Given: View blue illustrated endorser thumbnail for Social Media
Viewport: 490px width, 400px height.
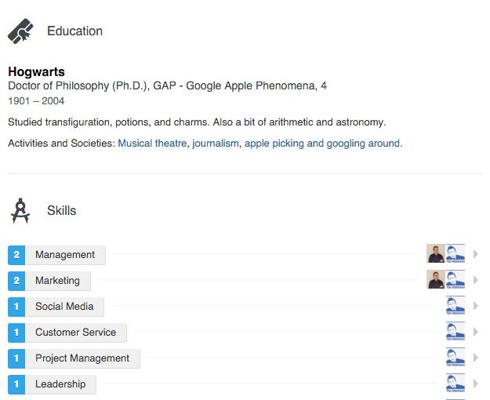Looking at the screenshot, I should coord(455,306).
